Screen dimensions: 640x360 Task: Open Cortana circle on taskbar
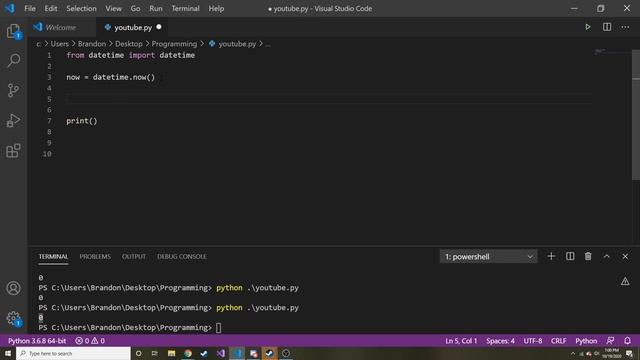(138, 353)
